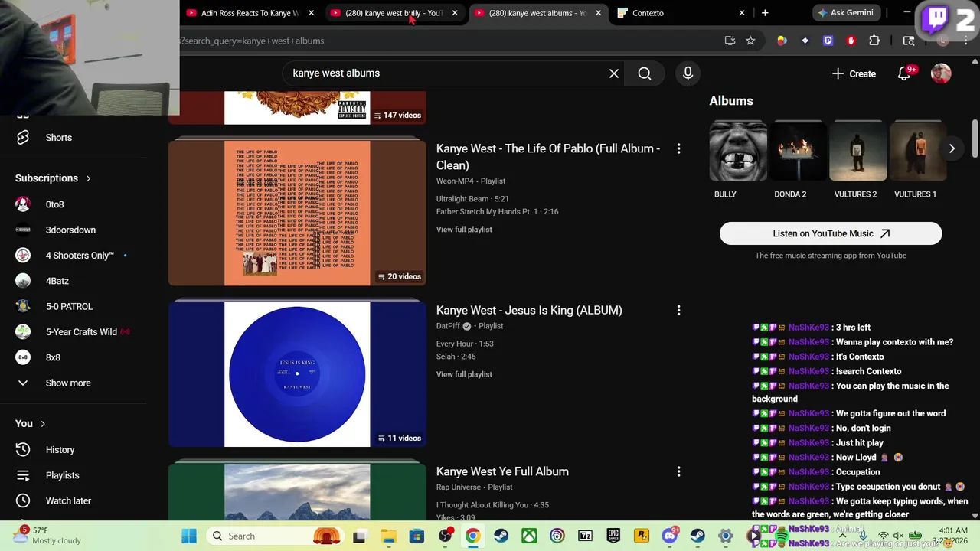Close the Adin Ross Reacts tab
Viewport: 980px width, 551px height.
point(311,13)
